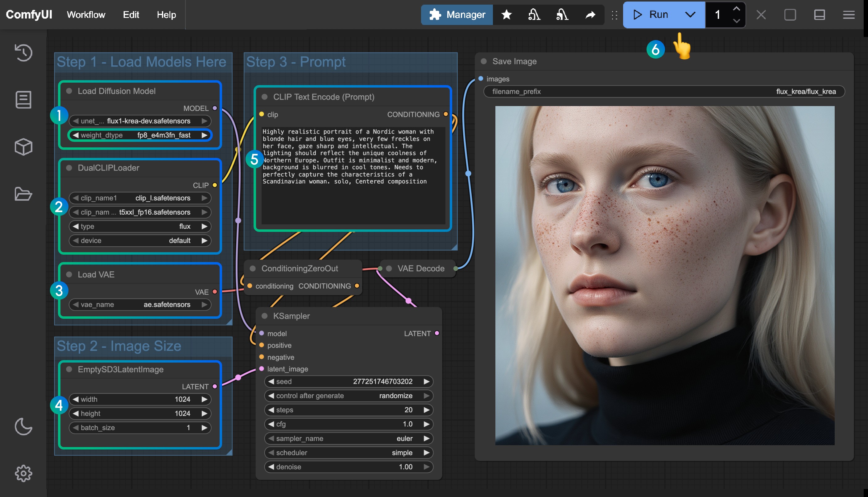The image size is (868, 497).
Task: Click the left arrow on the weight_dtype widget
Action: [x=76, y=135]
